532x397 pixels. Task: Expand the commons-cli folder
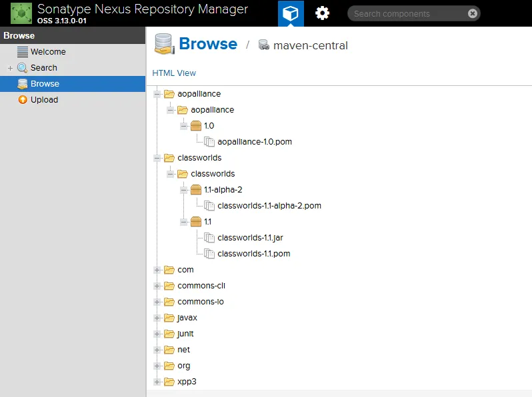coord(157,286)
